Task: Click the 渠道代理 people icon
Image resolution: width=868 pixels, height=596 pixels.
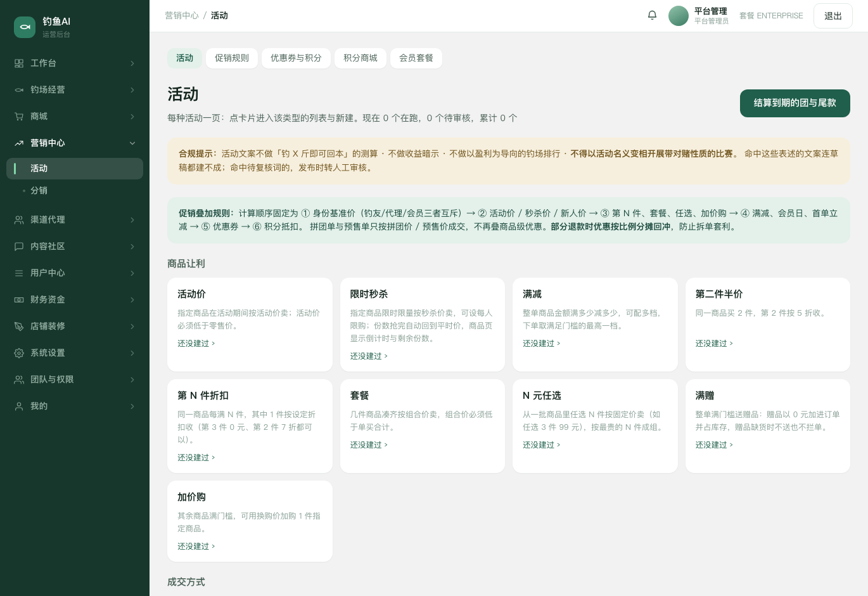Action: tap(19, 220)
